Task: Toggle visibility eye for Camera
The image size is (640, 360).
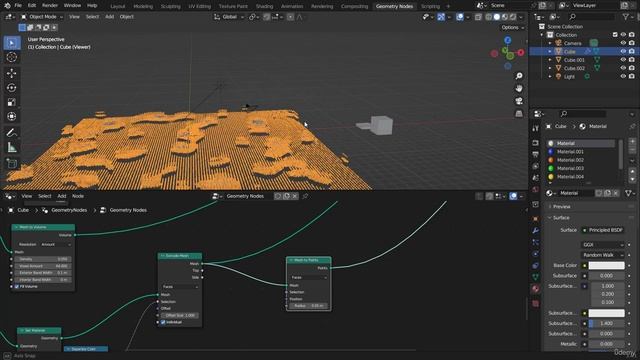Action: (x=623, y=43)
